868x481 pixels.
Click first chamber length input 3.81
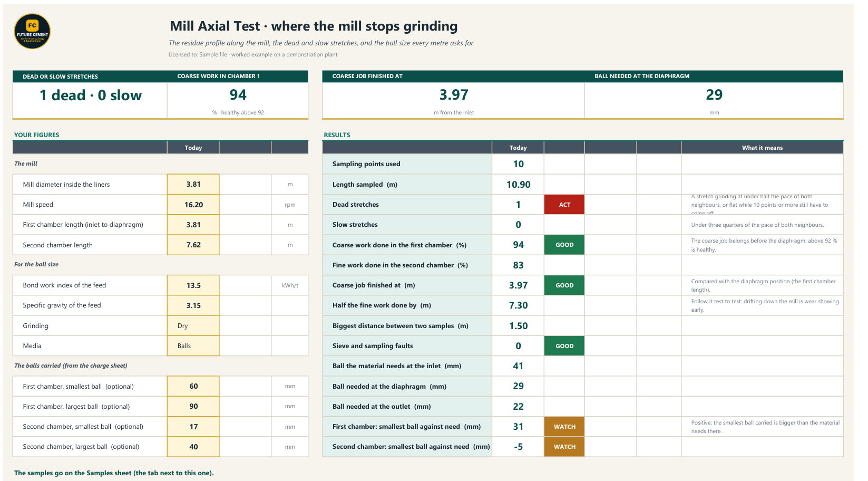193,225
